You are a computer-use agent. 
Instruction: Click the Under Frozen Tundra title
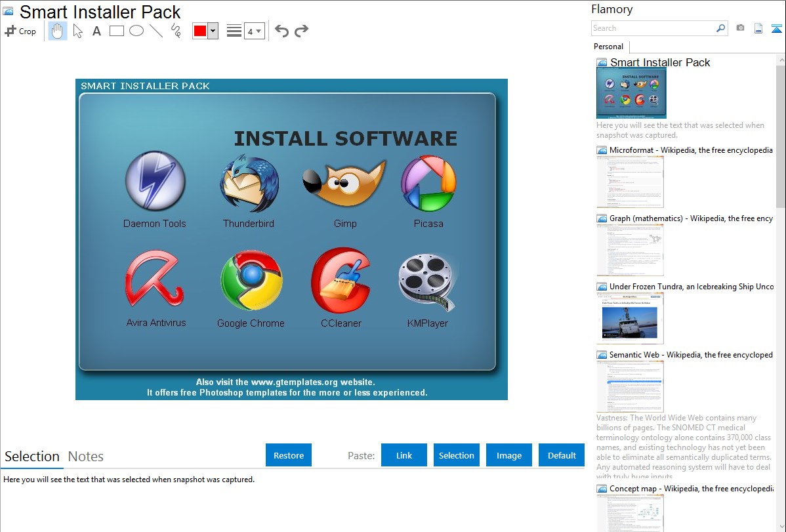click(692, 287)
